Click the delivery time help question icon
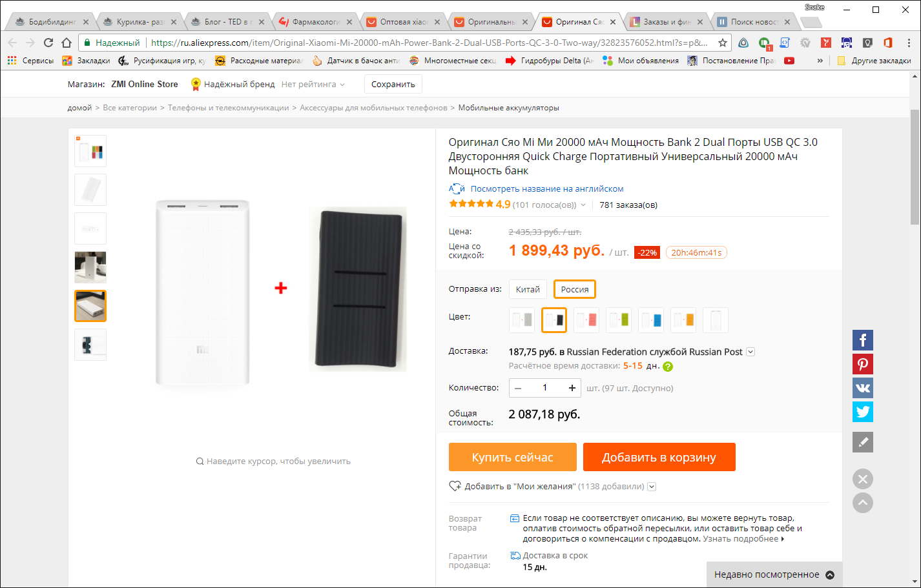The image size is (921, 588). coord(668,367)
